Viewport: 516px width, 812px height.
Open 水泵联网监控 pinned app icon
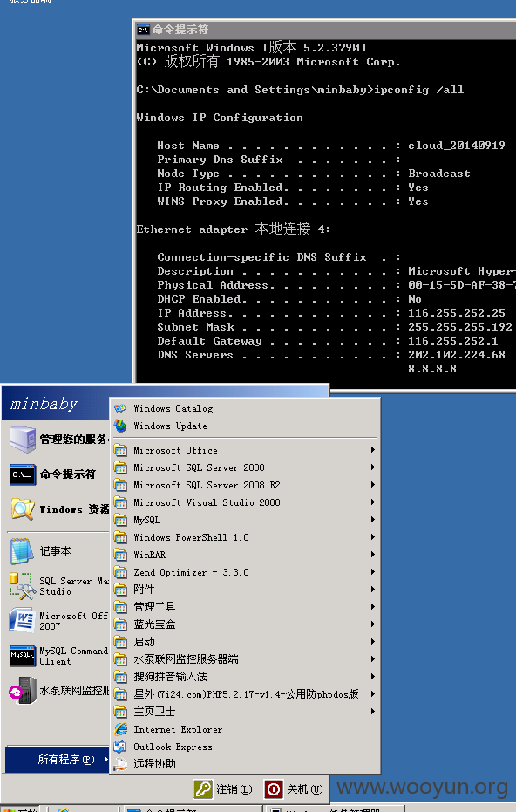pos(23,690)
